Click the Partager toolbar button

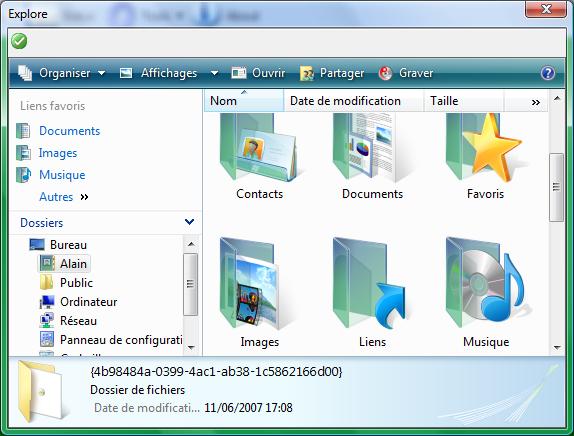pos(332,73)
